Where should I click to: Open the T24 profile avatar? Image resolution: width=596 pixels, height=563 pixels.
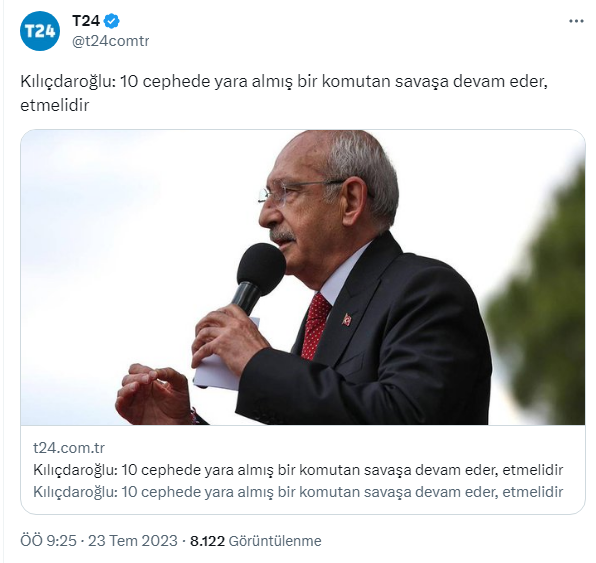(40, 31)
